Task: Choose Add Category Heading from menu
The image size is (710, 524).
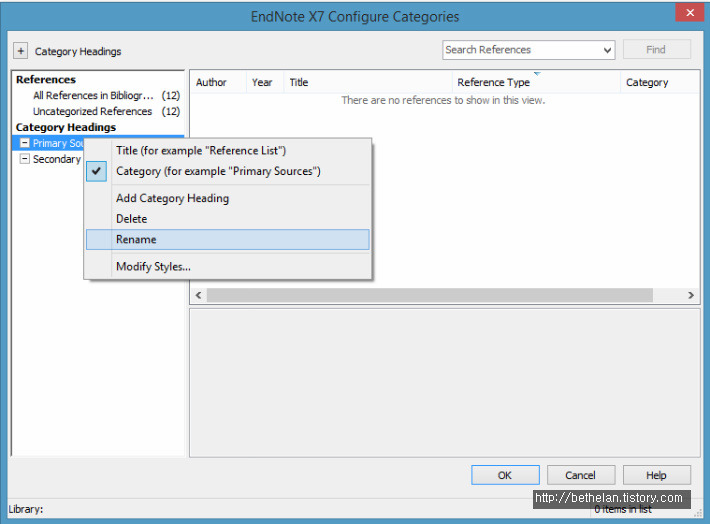Action: click(228, 198)
